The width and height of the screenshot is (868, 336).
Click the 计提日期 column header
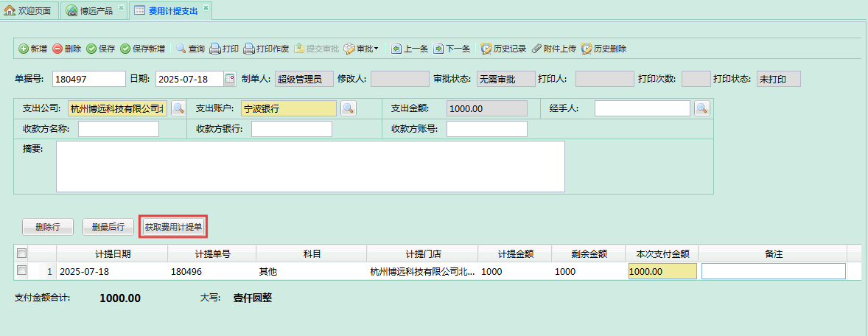pyautogui.click(x=113, y=253)
